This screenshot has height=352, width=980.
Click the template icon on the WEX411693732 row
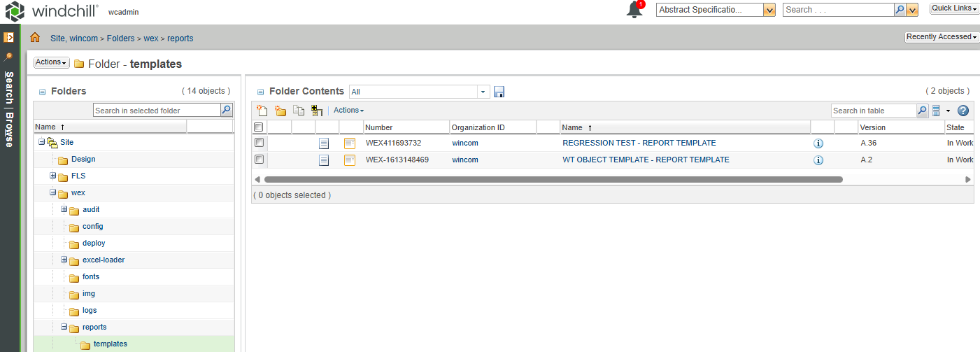point(350,143)
